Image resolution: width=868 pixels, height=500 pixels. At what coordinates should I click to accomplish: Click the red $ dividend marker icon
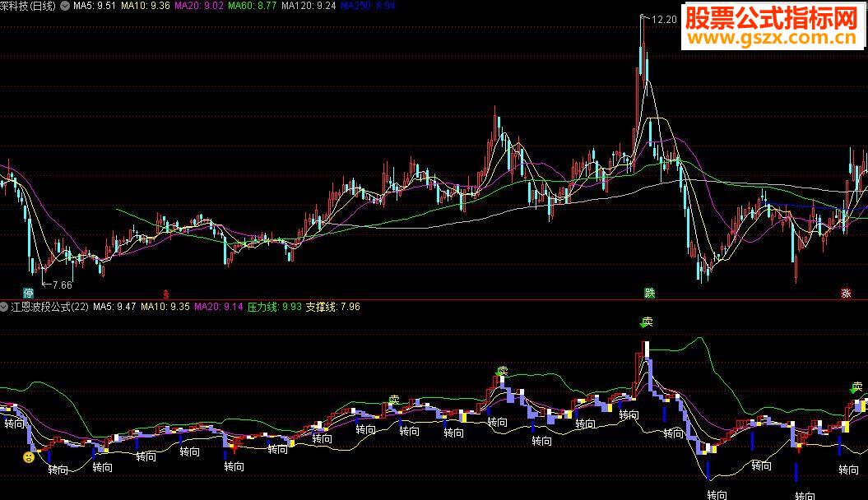[165, 294]
